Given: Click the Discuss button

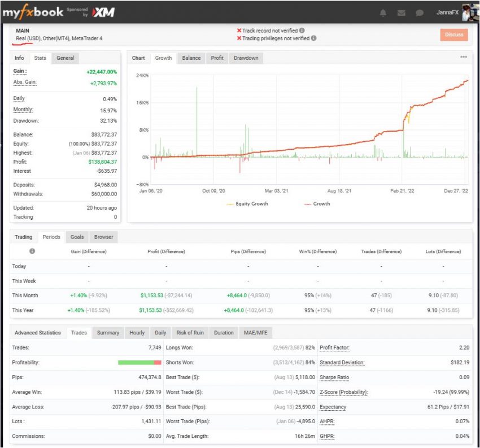Looking at the screenshot, I should coord(455,34).
